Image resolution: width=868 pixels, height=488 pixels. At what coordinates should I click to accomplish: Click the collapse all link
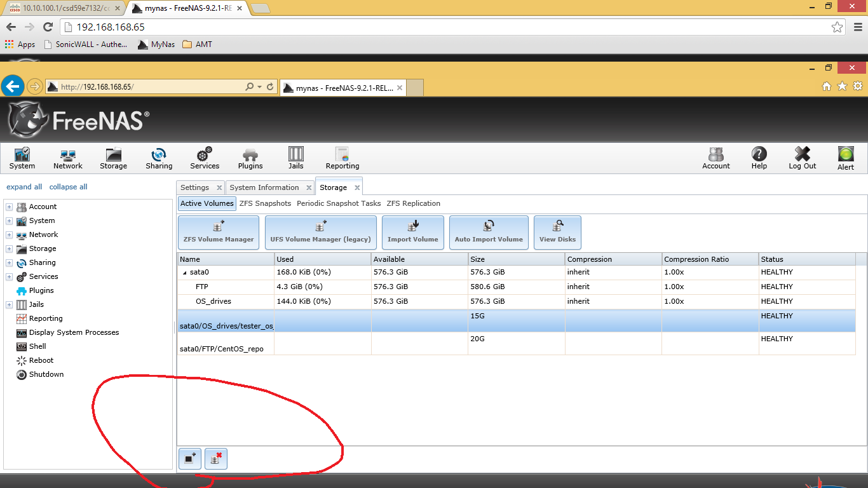[x=69, y=187]
